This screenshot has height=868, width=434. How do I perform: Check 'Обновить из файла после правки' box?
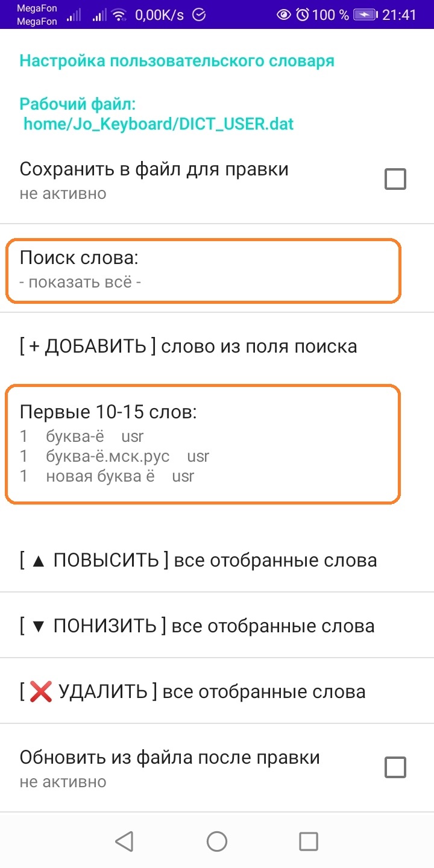coord(395,767)
